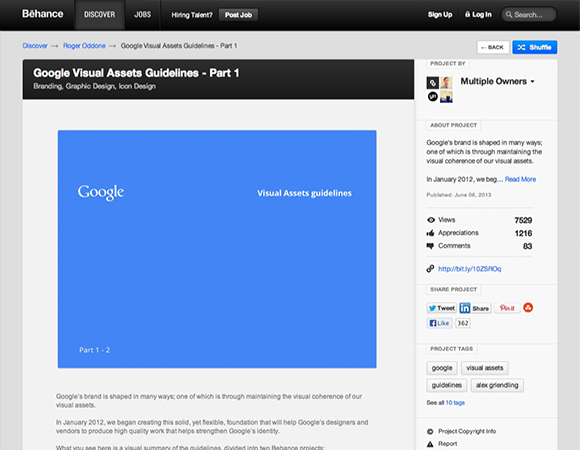
Task: Focus the Search input field
Action: pos(529,15)
